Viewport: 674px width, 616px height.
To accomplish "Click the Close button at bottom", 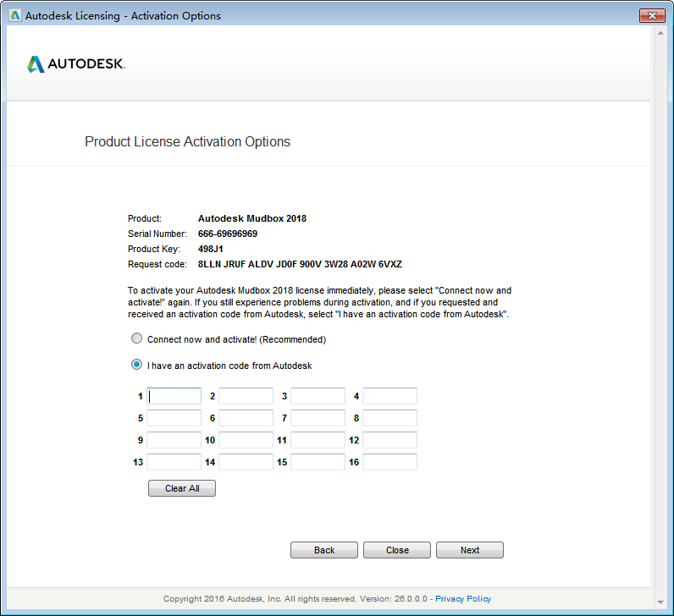I will tap(397, 550).
